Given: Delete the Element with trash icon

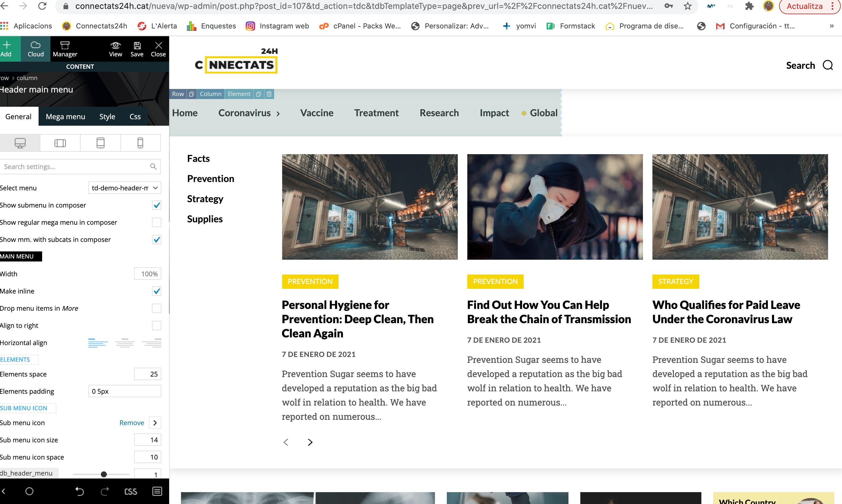Looking at the screenshot, I should click(x=269, y=94).
